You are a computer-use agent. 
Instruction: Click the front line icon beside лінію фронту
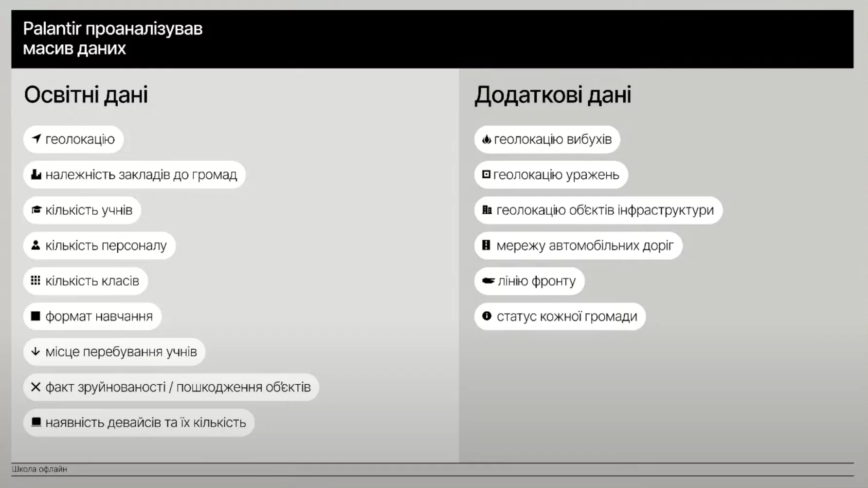[x=488, y=281]
